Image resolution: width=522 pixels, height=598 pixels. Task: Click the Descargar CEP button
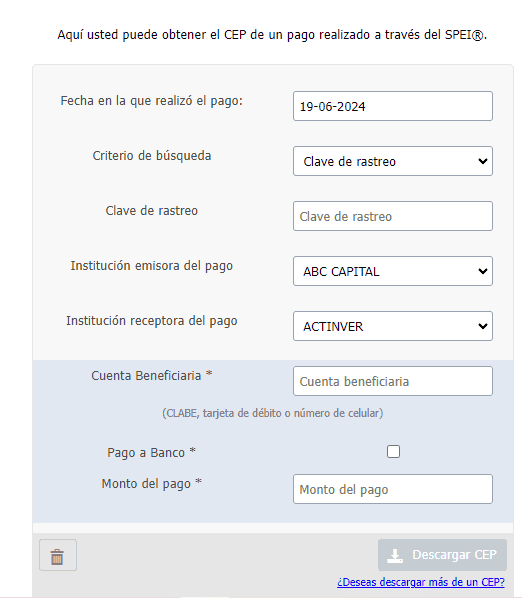point(442,555)
